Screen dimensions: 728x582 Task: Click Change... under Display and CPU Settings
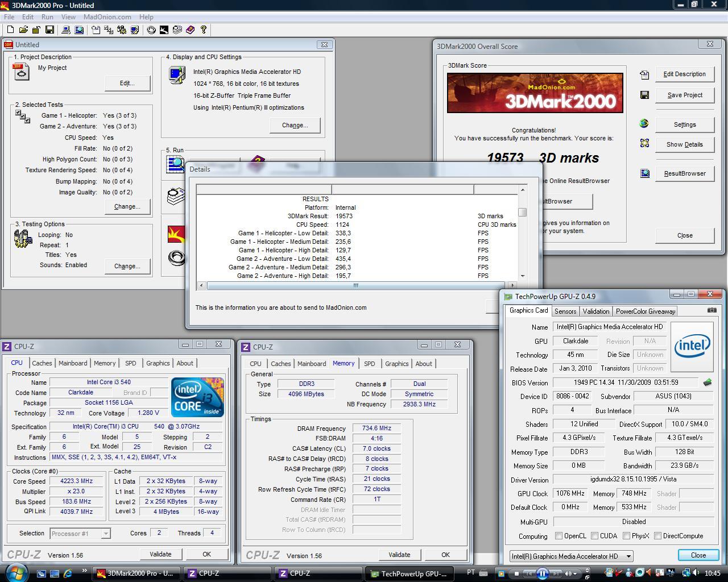pos(295,125)
